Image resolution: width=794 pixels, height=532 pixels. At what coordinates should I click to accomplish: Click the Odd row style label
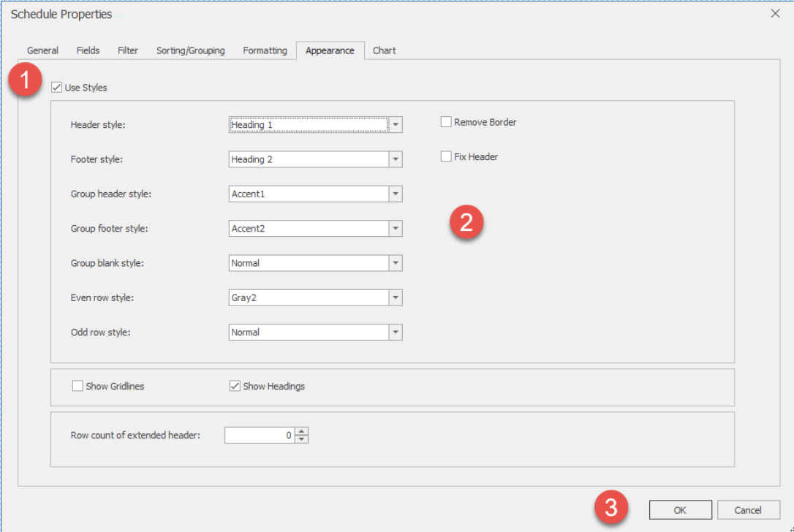[100, 332]
